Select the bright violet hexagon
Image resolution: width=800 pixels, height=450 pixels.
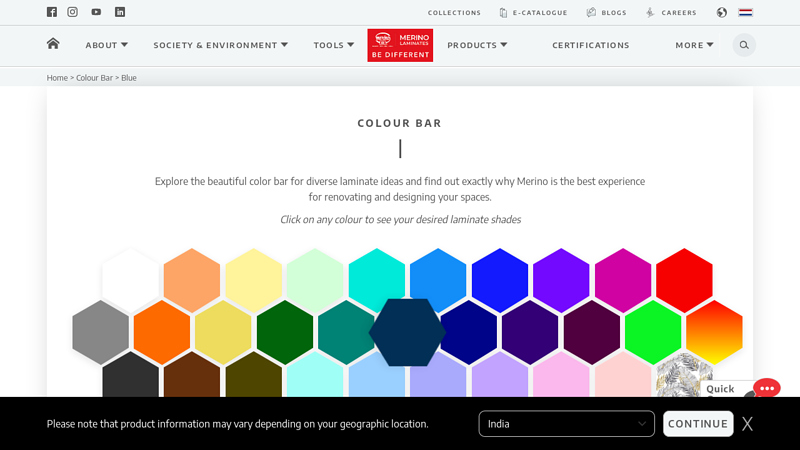(561, 280)
